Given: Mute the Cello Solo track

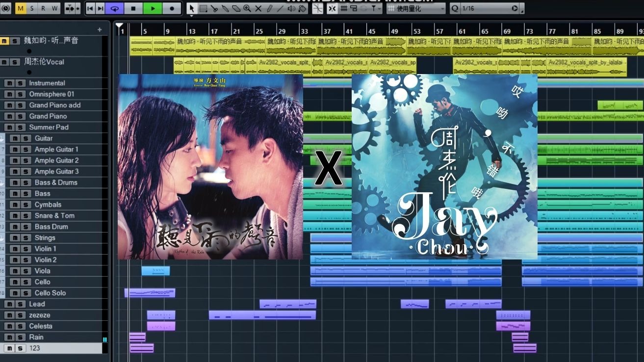Looking at the screenshot, I should pos(15,293).
